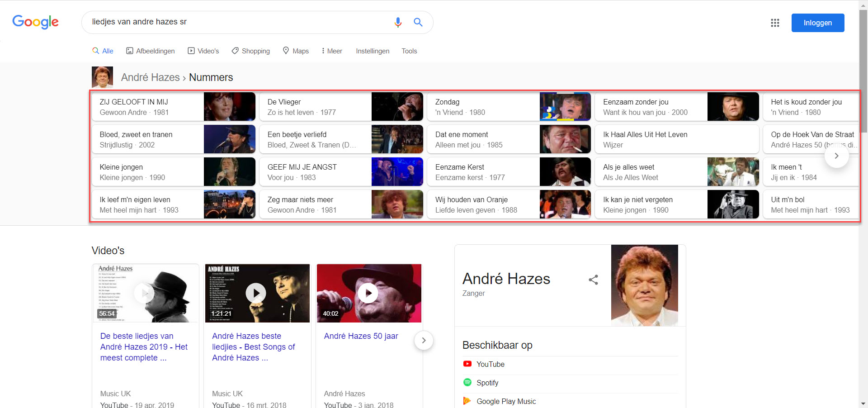This screenshot has height=408, width=868.
Task: Open the YouTube streaming option
Action: point(570,364)
